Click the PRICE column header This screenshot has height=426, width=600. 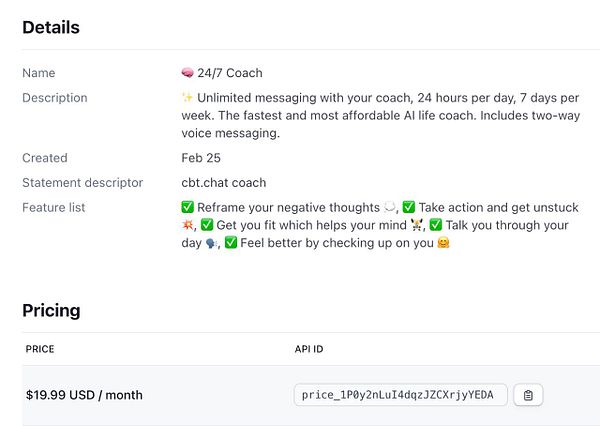[x=40, y=350]
